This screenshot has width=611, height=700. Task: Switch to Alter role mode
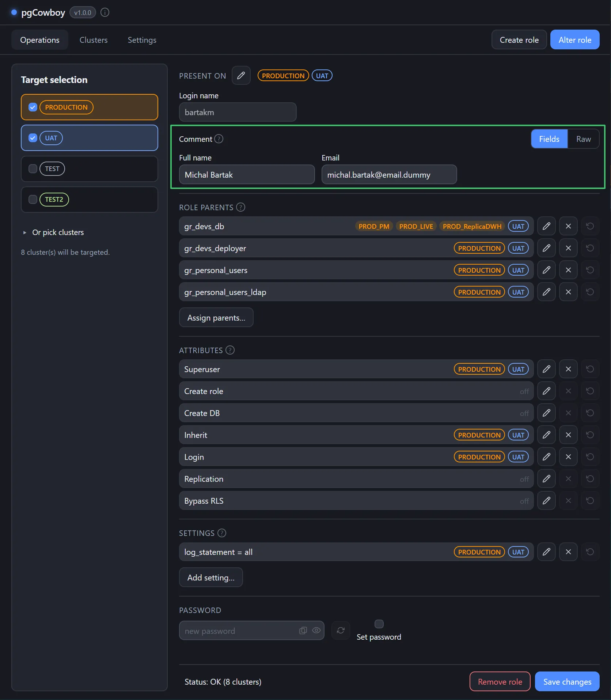click(575, 40)
